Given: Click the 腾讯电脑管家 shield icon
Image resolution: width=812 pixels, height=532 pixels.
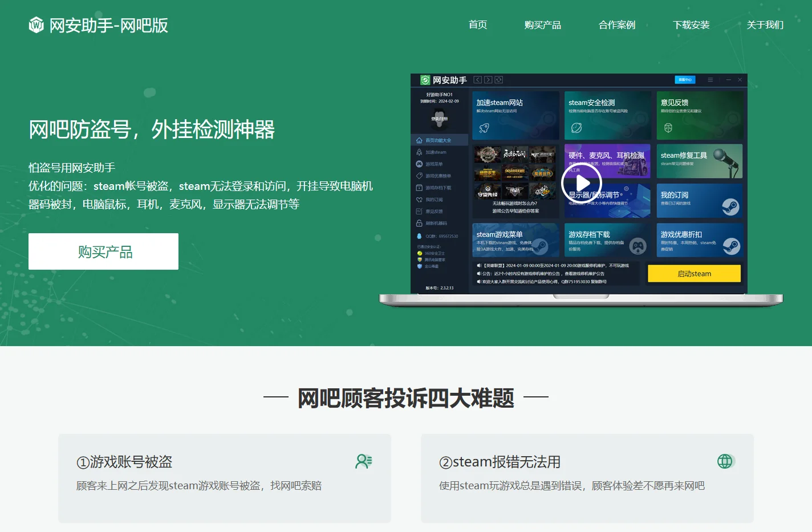Looking at the screenshot, I should (420, 259).
